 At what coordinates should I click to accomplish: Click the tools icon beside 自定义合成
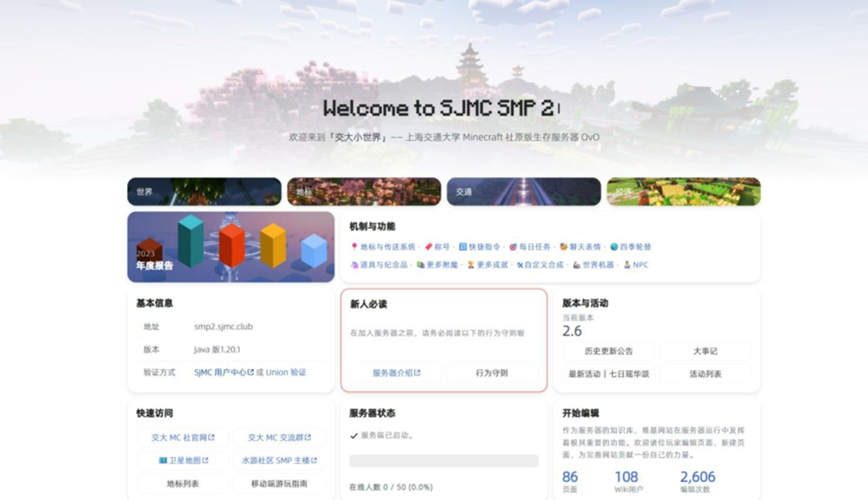pyautogui.click(x=520, y=265)
